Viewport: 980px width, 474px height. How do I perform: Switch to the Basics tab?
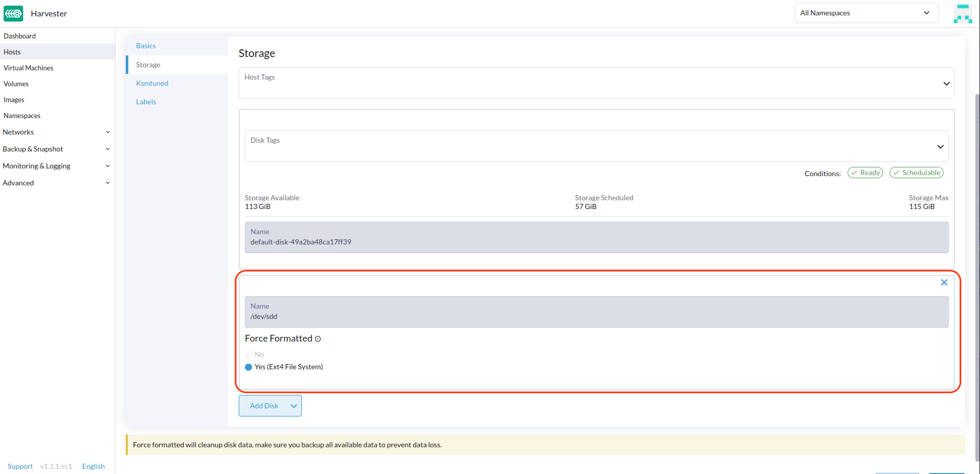coord(146,46)
